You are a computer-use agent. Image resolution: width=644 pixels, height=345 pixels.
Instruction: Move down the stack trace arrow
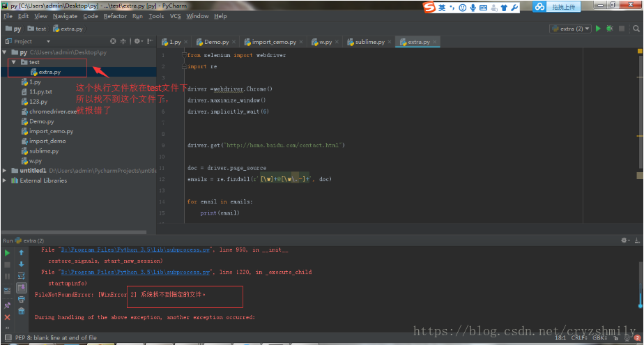tap(22, 264)
